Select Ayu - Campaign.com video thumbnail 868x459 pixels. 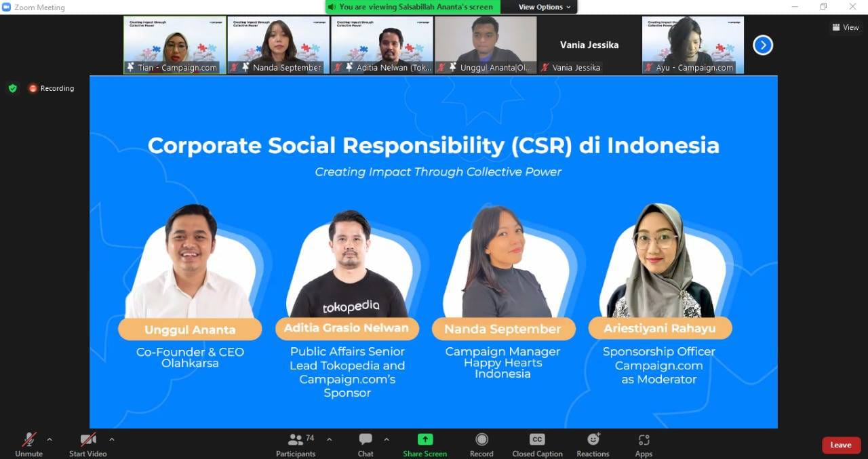click(x=693, y=45)
